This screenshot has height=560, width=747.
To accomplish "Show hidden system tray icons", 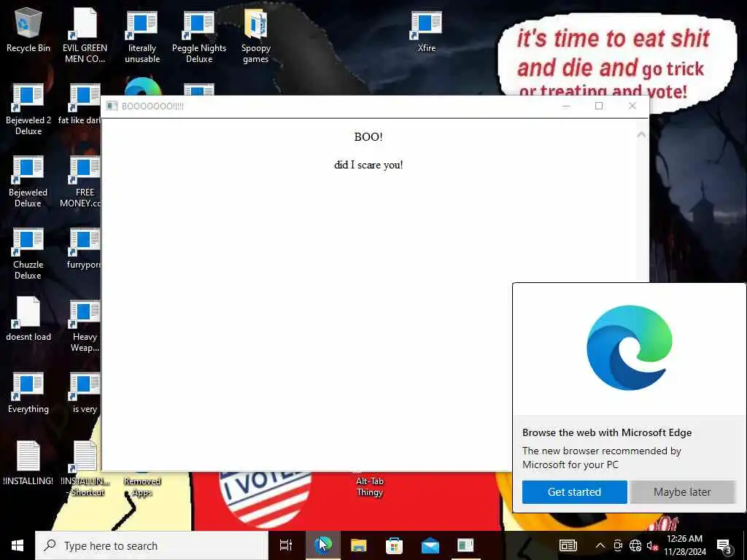I will [600, 545].
